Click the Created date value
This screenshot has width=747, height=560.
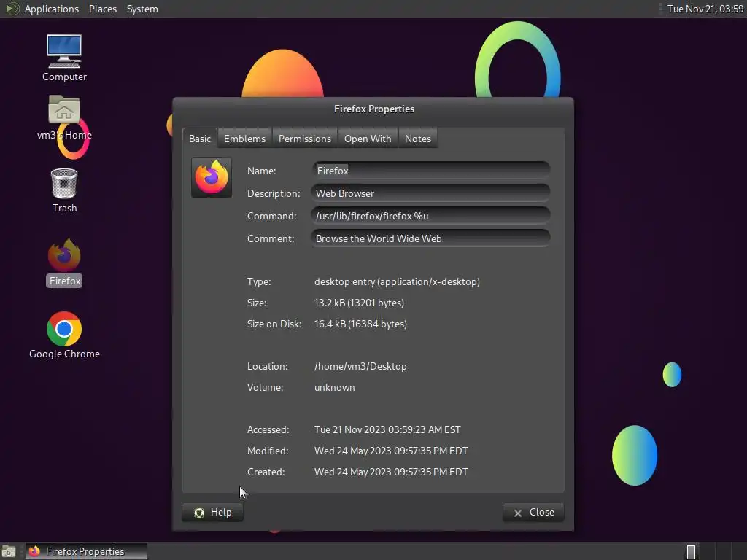[391, 472]
